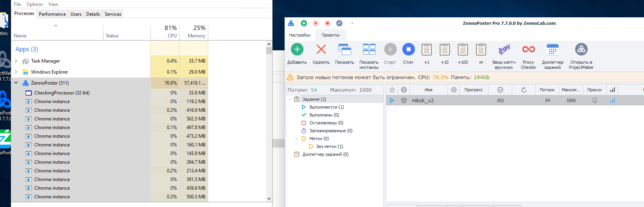Select the CheckingProcessor (32 bit) process
644x207 pixels.
point(62,93)
